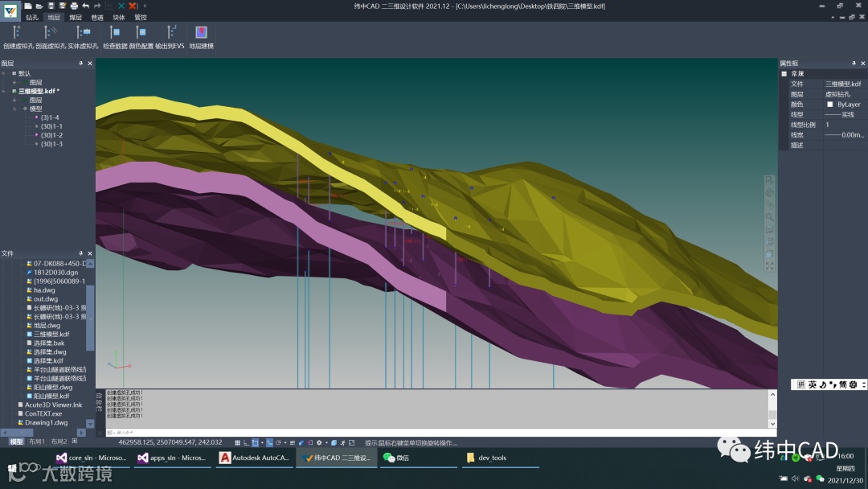Toggle the polar tracking icon in status bar
Screen dimensions: 868x489
click(x=278, y=442)
